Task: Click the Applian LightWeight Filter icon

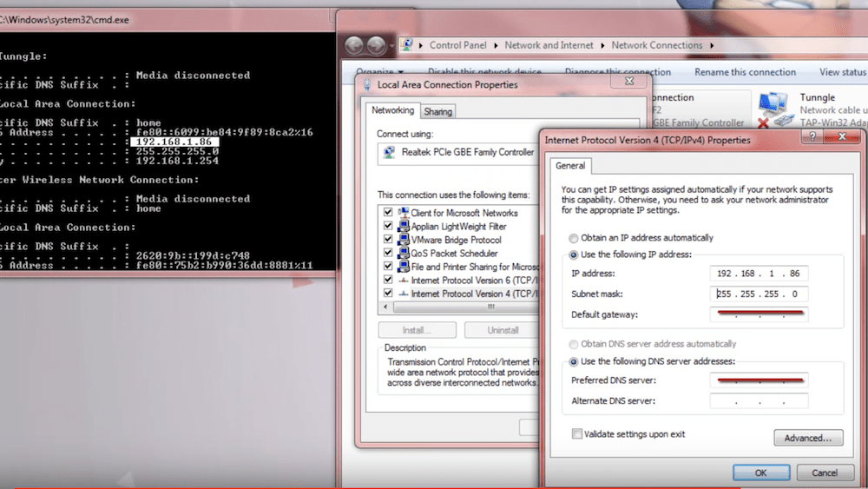Action: point(404,226)
